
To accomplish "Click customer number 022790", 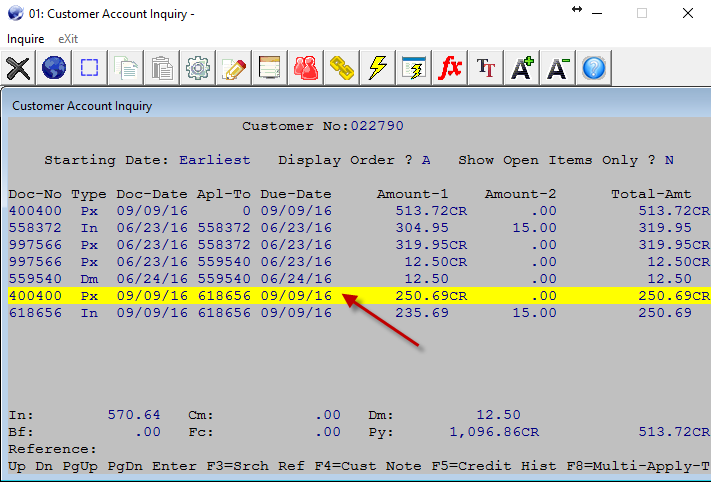I will click(377, 126).
